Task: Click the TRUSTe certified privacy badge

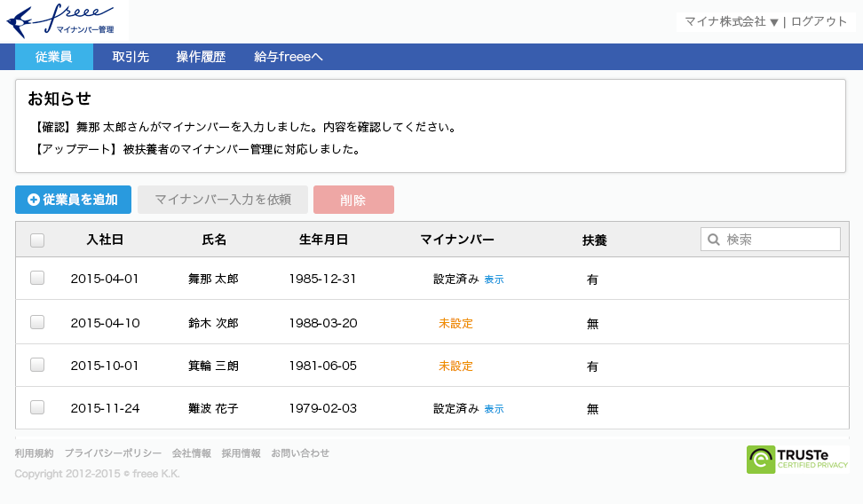Action: pos(796,459)
